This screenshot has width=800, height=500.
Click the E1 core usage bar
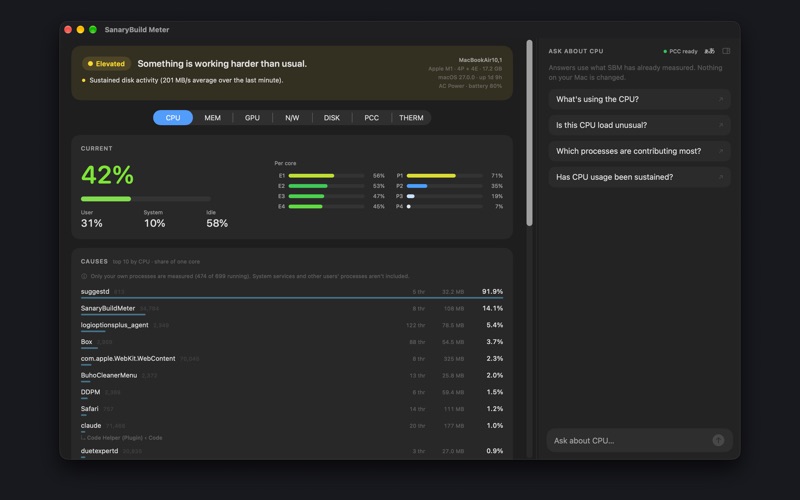(x=326, y=176)
